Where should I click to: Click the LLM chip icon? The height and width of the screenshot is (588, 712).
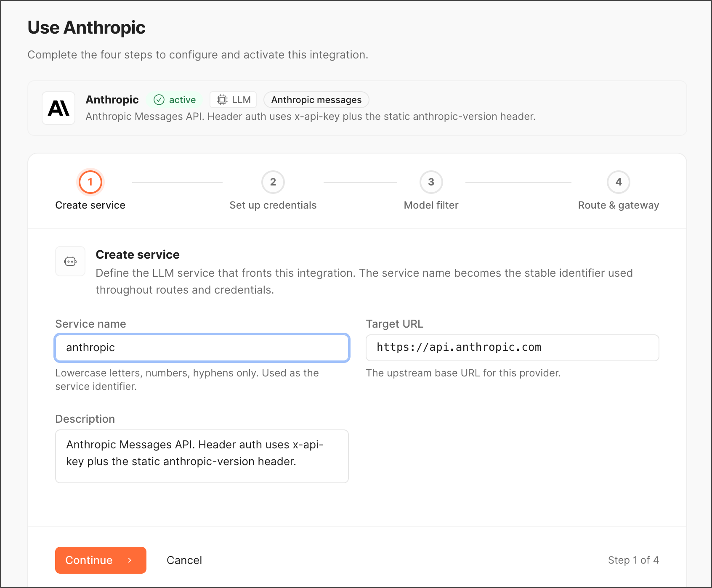222,100
